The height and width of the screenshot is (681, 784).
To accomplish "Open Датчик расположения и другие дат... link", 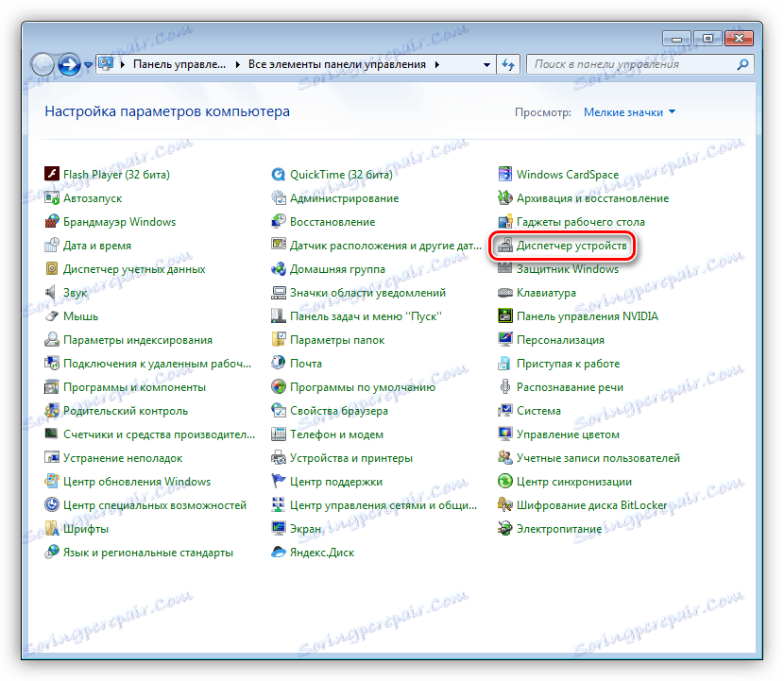I will pyautogui.click(x=385, y=246).
